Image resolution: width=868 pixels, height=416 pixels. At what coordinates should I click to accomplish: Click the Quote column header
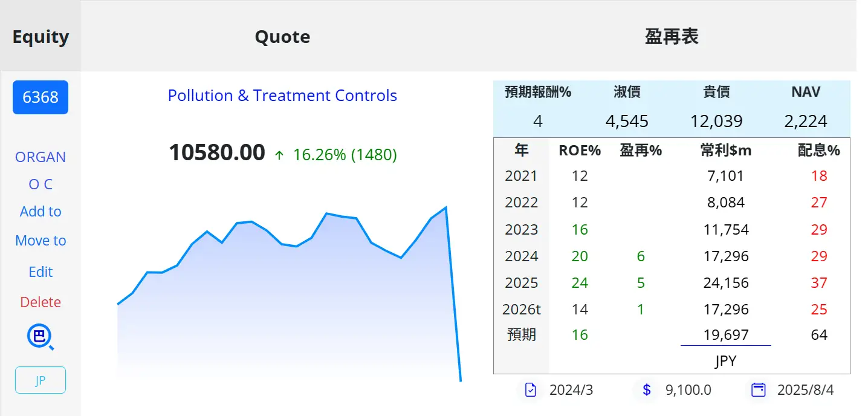(282, 37)
